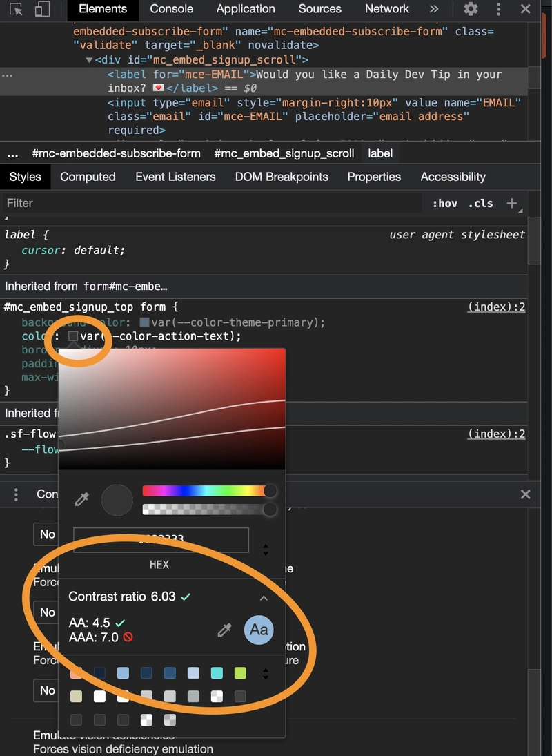
Task: Click the Filter styles input field
Action: pyautogui.click(x=207, y=203)
